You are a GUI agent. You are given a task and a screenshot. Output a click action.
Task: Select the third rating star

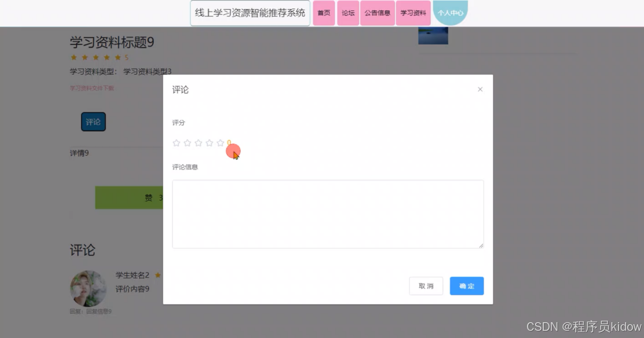[x=198, y=143]
